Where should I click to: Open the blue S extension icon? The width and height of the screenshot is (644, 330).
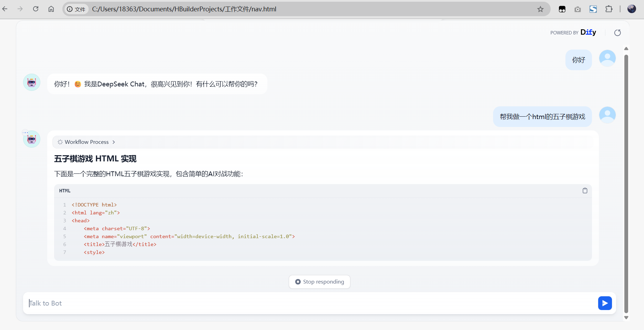pyautogui.click(x=593, y=9)
